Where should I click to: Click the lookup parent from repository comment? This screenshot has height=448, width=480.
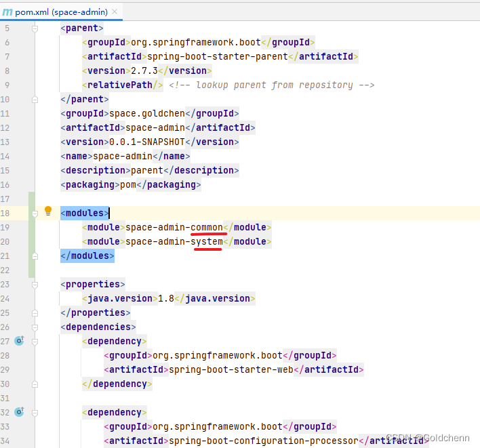(272, 85)
